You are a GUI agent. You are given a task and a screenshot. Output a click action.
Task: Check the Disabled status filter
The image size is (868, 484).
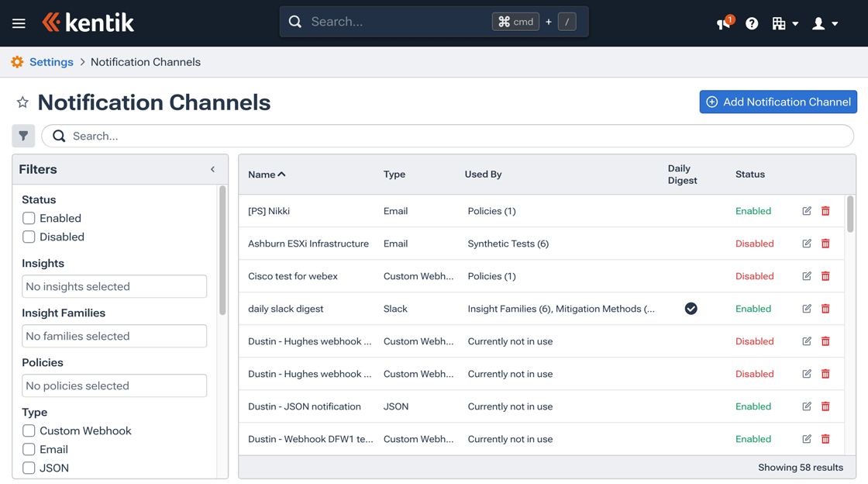(29, 237)
